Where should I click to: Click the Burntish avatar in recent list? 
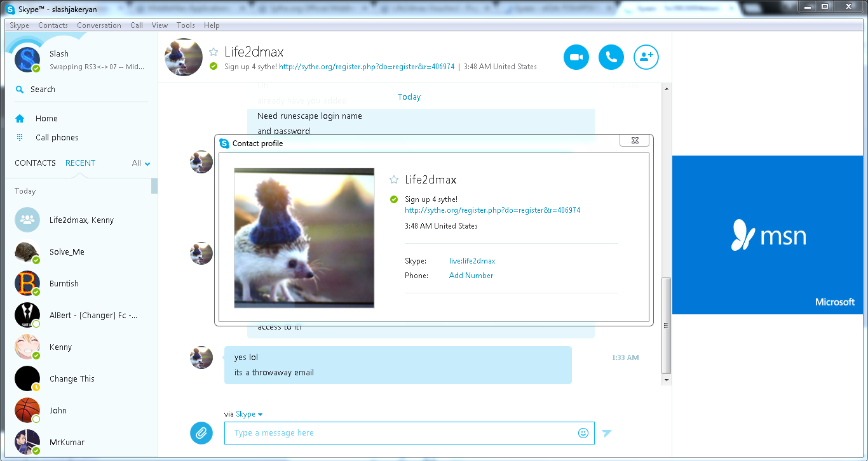[27, 284]
